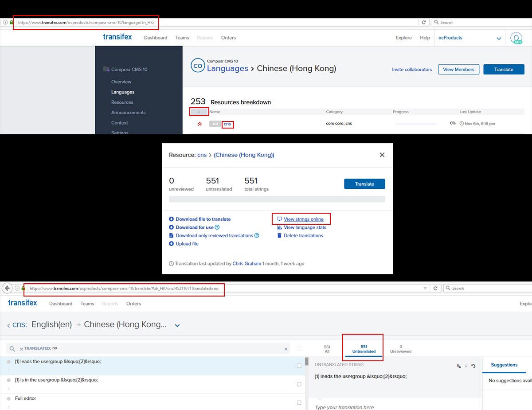This screenshot has height=410, width=532.
Task: Click the copy source string icon
Action: pos(459,366)
